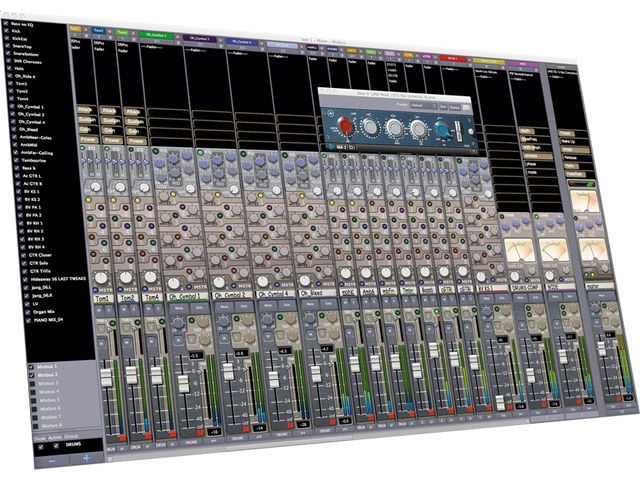640x480 pixels.
Task: Toggle the green LED beside Tom1 fader
Action: click(x=112, y=323)
